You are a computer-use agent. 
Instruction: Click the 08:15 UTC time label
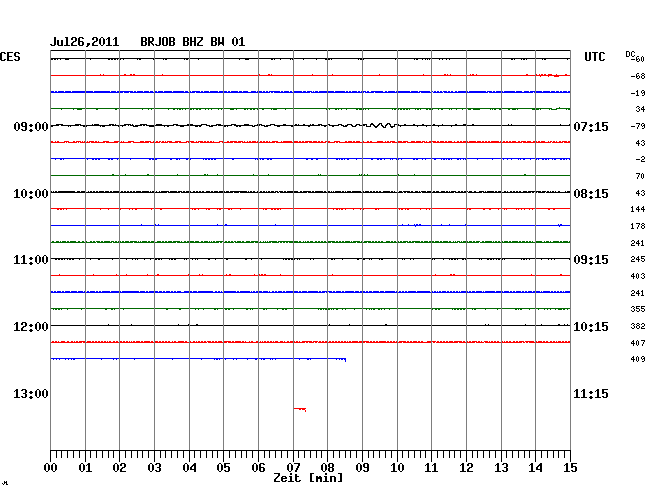(591, 194)
